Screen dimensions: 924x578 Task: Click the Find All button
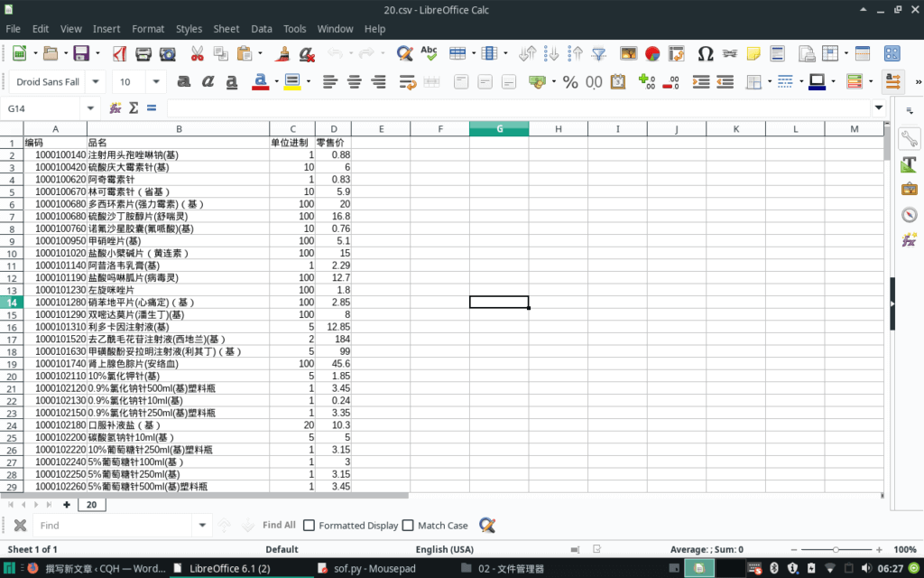point(279,526)
